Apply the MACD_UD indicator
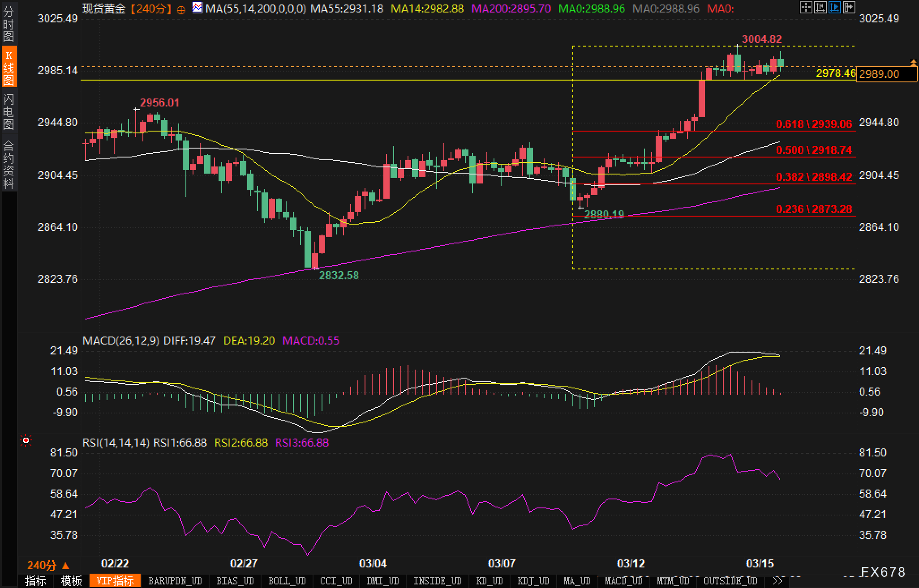The width and height of the screenshot is (919, 588). coord(623,581)
